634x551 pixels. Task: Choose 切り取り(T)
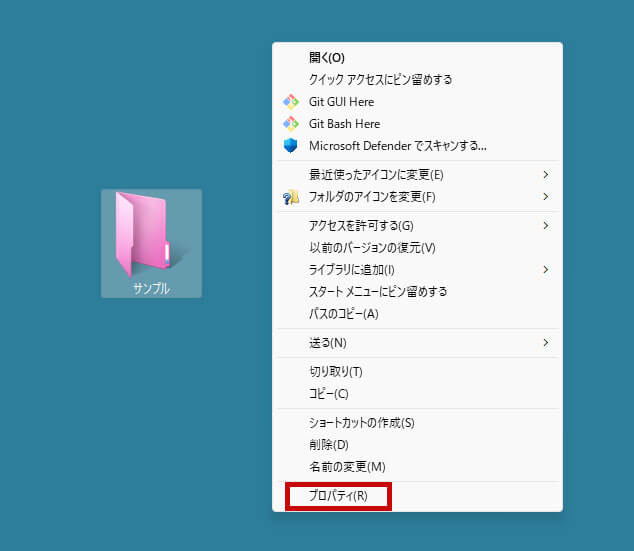417,372
